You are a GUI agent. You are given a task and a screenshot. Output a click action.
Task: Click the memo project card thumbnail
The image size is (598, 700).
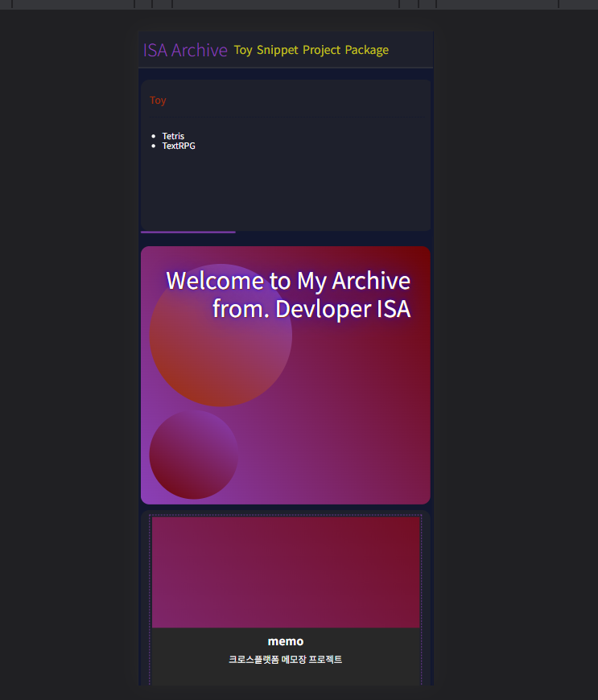click(286, 572)
